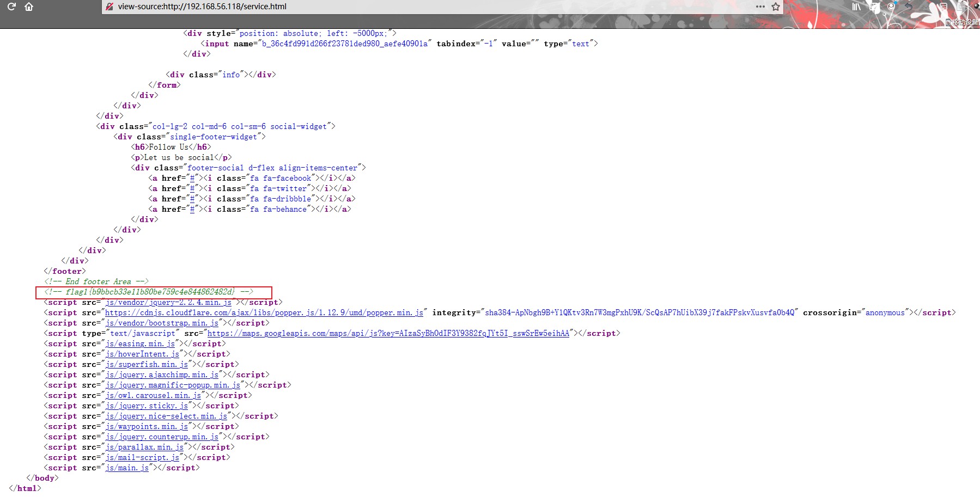Open js/vendor/jquery-2.2.4.min.js script link

click(169, 302)
